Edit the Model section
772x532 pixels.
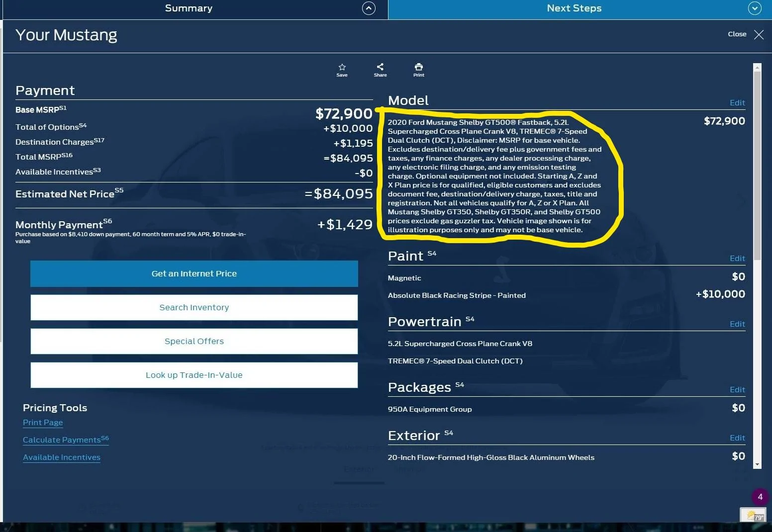pos(737,102)
